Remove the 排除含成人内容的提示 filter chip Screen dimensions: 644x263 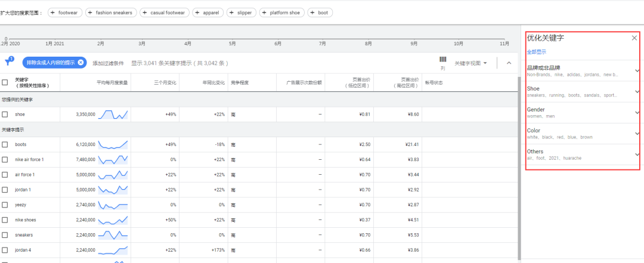[80, 63]
